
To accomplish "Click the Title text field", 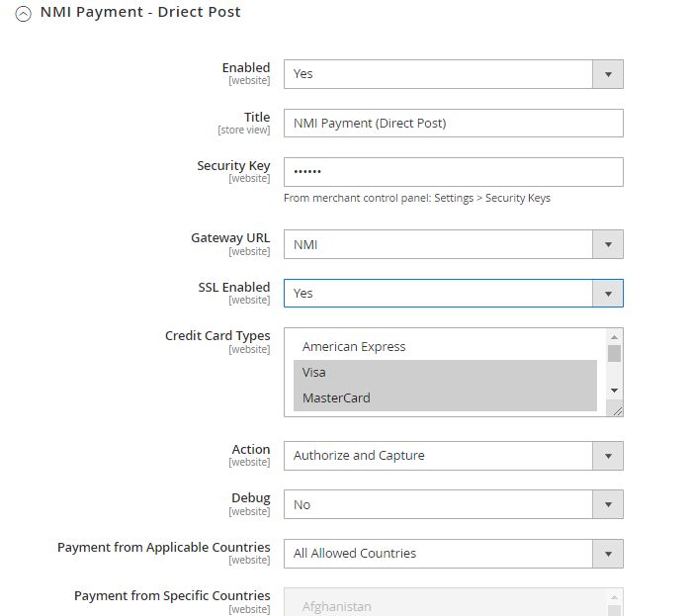I will [x=453, y=124].
